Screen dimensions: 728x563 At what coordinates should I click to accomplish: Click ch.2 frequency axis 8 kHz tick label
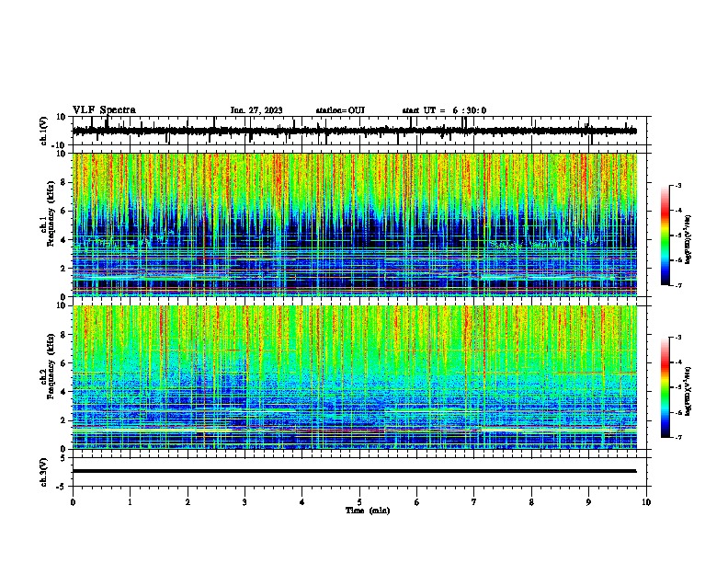pos(64,335)
